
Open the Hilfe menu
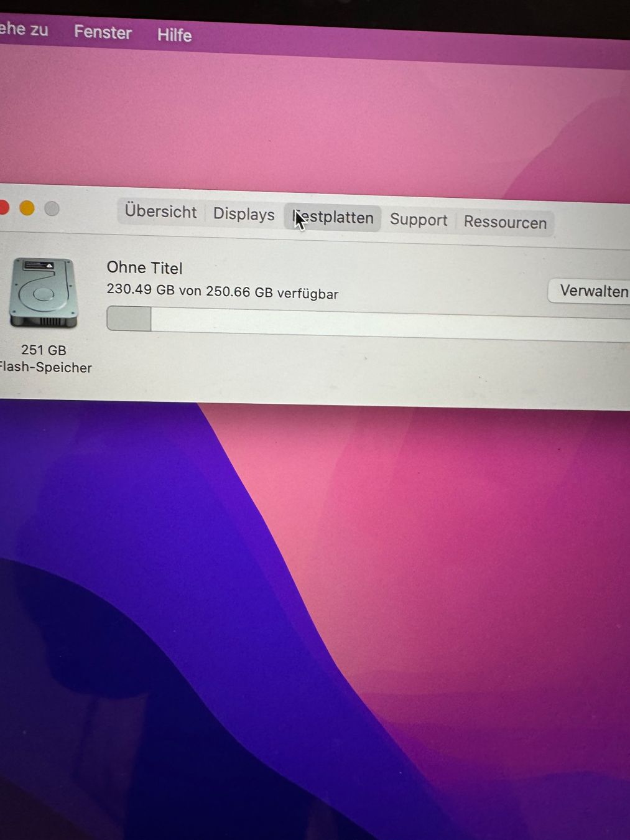pyautogui.click(x=174, y=35)
